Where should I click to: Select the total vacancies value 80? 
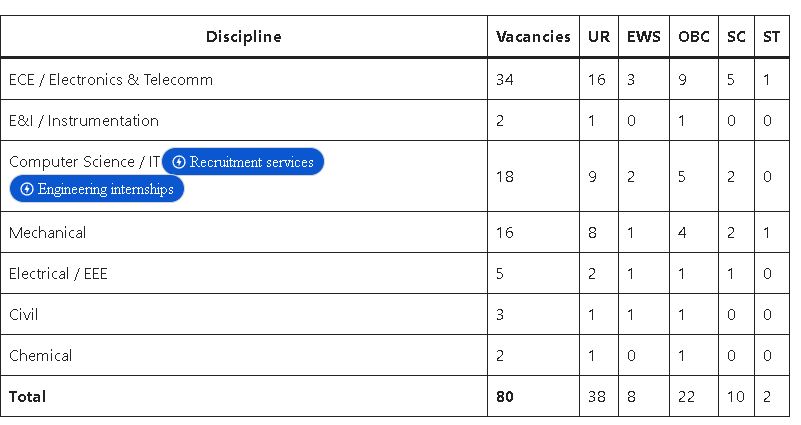(x=505, y=396)
